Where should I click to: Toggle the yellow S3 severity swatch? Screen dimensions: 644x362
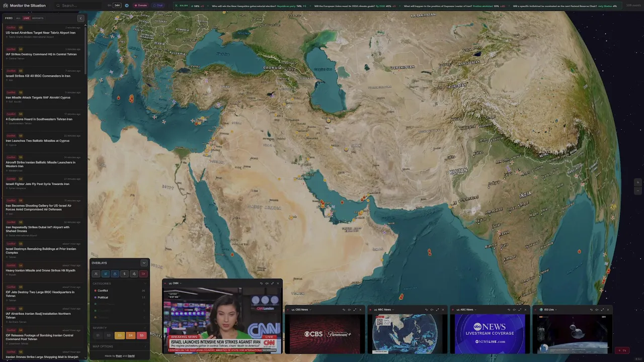(x=120, y=335)
